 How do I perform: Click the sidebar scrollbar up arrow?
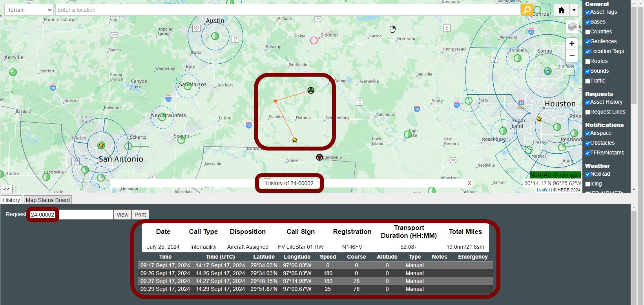pyautogui.click(x=634, y=3)
